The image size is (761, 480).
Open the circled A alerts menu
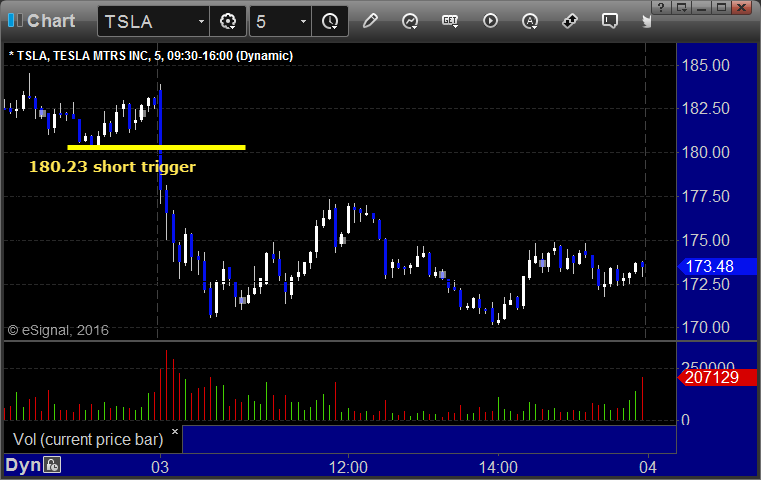pyautogui.click(x=529, y=21)
